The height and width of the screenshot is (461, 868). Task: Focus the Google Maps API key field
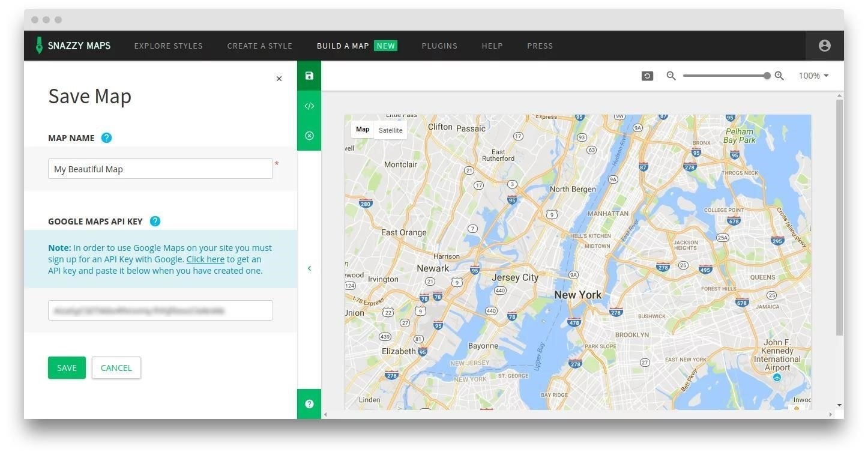(160, 310)
